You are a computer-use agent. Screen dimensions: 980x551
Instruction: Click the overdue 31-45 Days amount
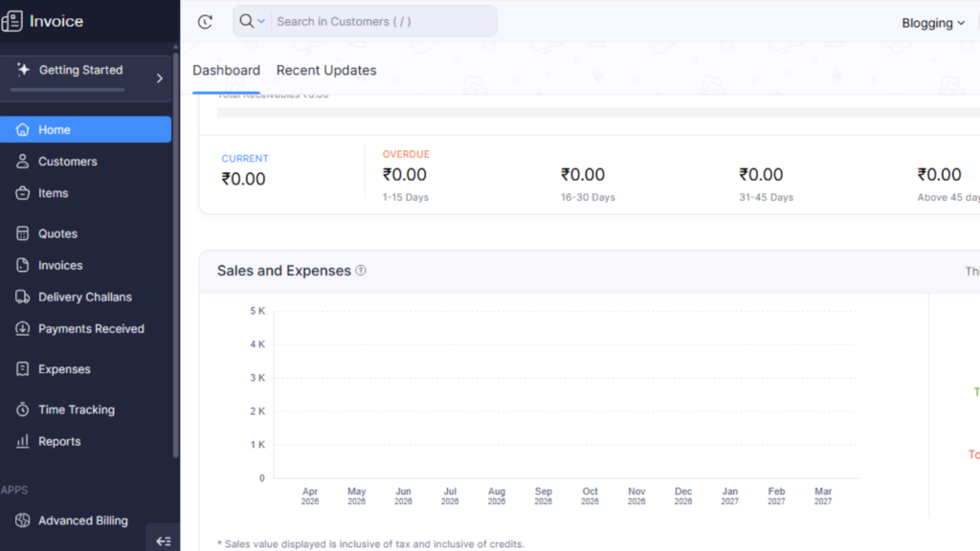click(x=761, y=175)
